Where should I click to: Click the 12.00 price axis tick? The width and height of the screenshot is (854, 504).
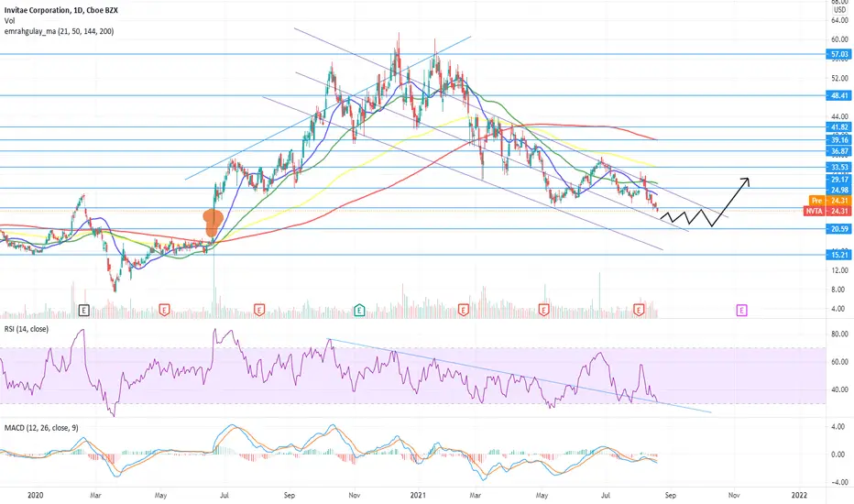click(839, 270)
